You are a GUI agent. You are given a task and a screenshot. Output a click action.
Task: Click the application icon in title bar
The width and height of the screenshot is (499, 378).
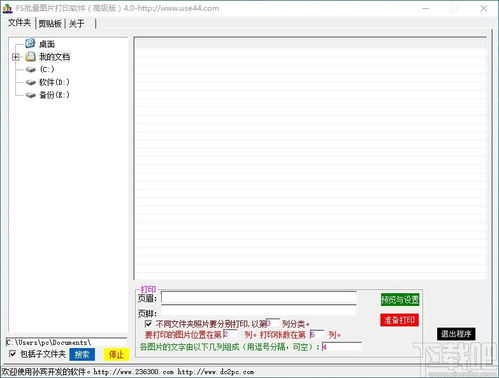click(x=7, y=8)
